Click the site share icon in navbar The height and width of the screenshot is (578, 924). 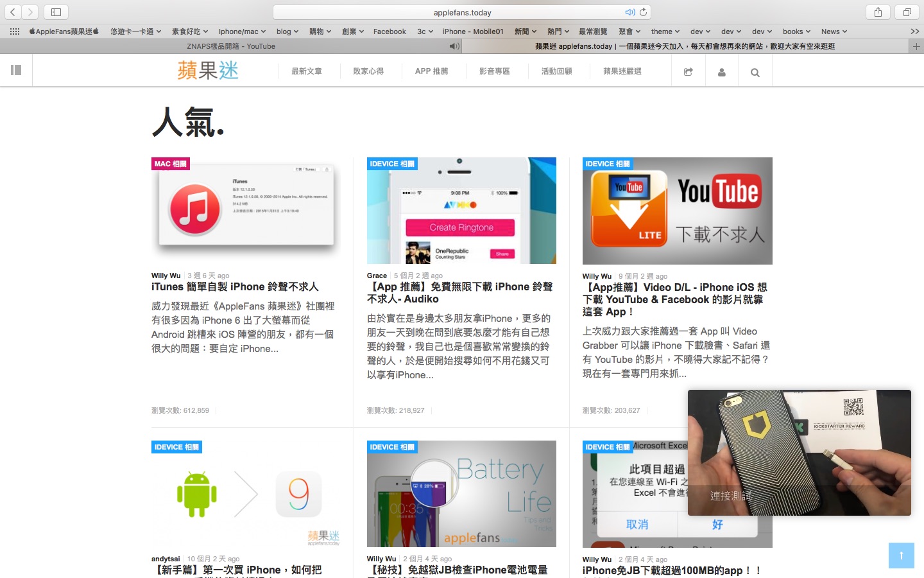click(688, 72)
